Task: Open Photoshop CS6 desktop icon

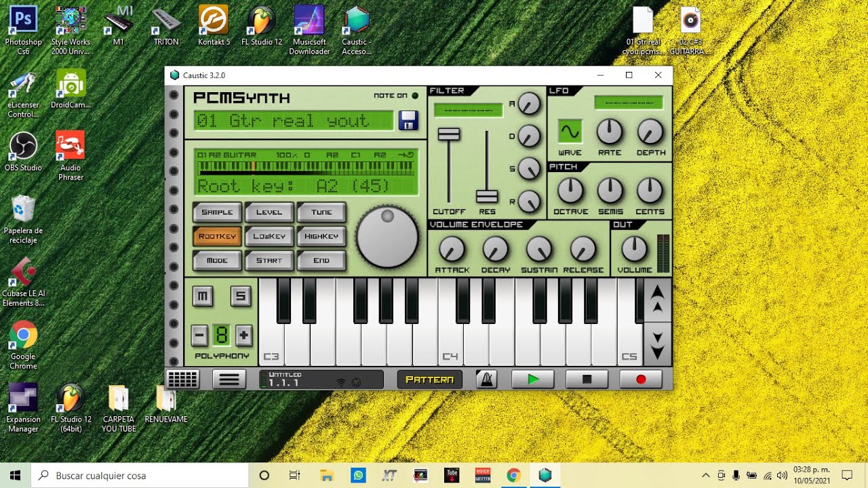Action: pos(23,30)
